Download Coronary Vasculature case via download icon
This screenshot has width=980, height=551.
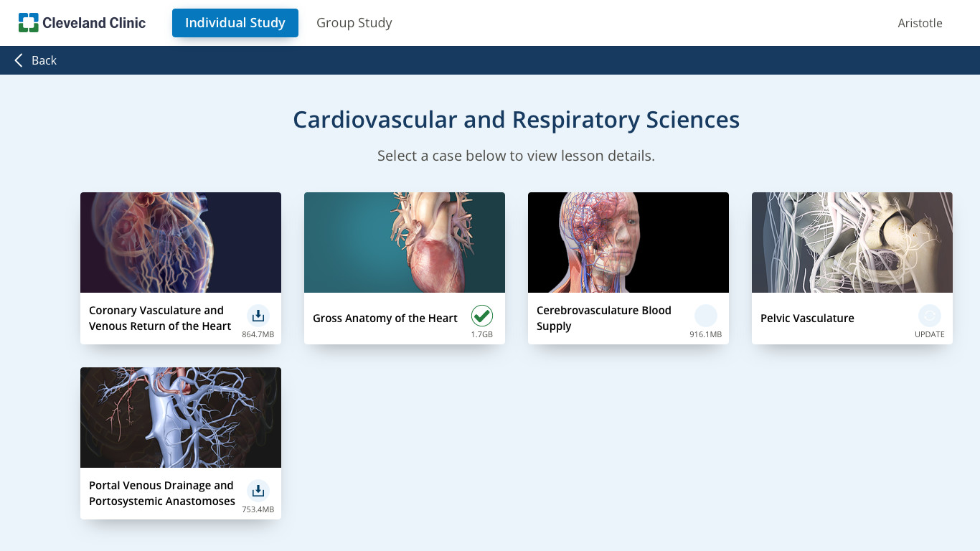(x=258, y=316)
